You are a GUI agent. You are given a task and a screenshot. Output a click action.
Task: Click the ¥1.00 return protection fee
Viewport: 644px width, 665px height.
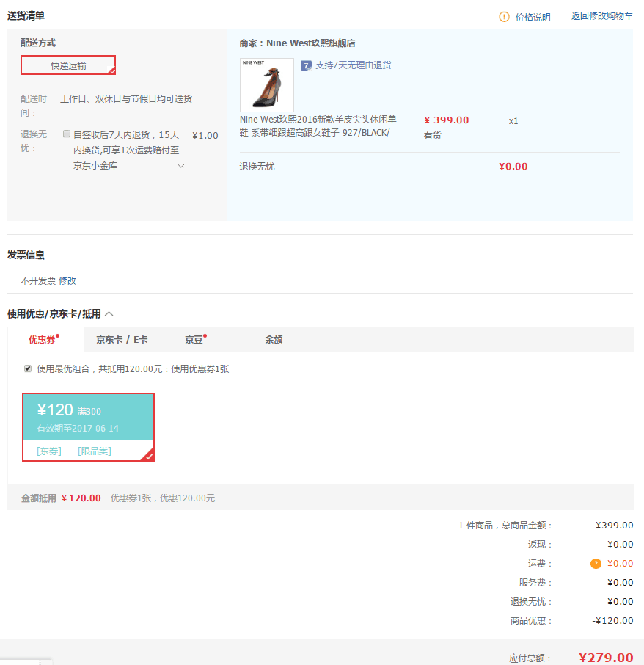coord(205,135)
